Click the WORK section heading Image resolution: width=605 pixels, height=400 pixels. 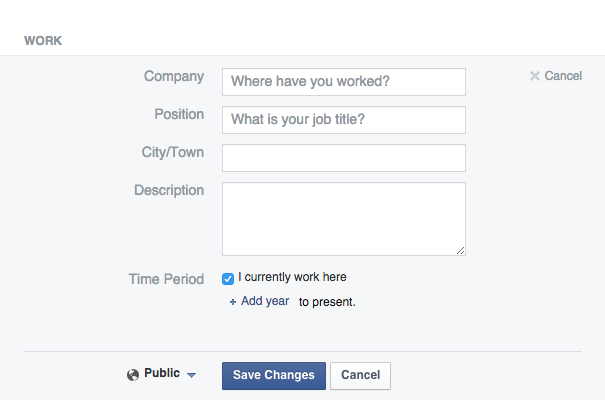[x=43, y=41]
